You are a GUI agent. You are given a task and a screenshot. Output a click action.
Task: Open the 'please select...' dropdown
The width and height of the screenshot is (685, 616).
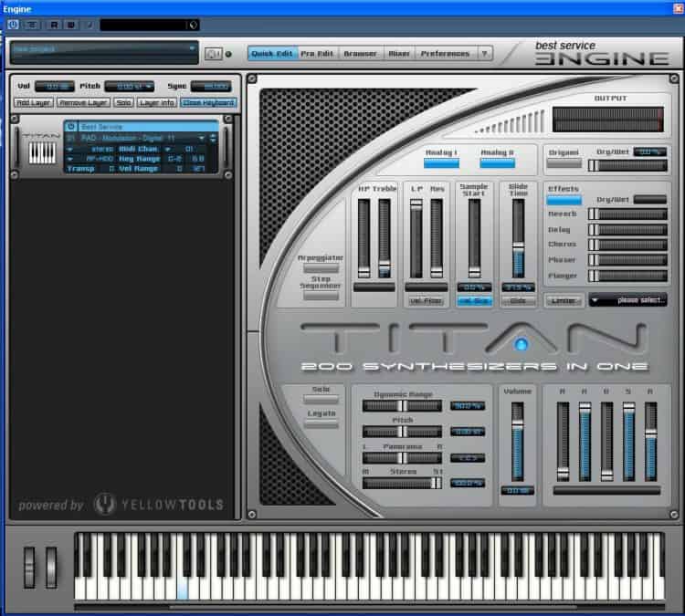click(x=627, y=300)
